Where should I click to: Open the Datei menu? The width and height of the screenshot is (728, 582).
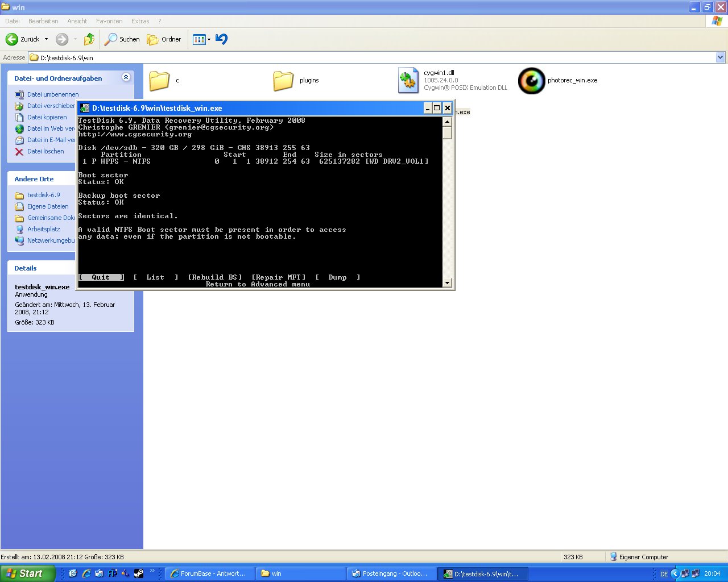pos(13,21)
